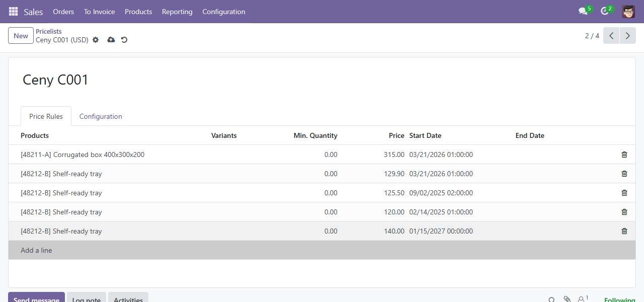Open the Reporting menu
Viewport: 644px width, 302px height.
click(177, 12)
